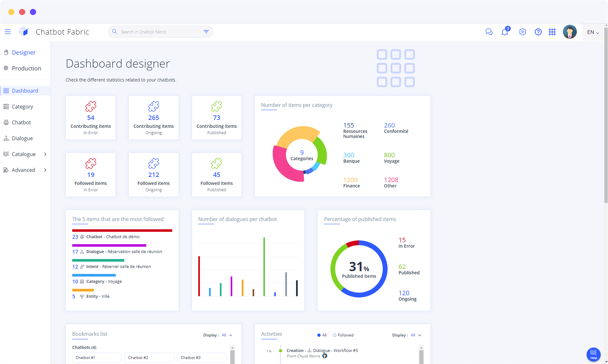
Task: Expand the Advanced submenu chevron
Action: [x=45, y=170]
